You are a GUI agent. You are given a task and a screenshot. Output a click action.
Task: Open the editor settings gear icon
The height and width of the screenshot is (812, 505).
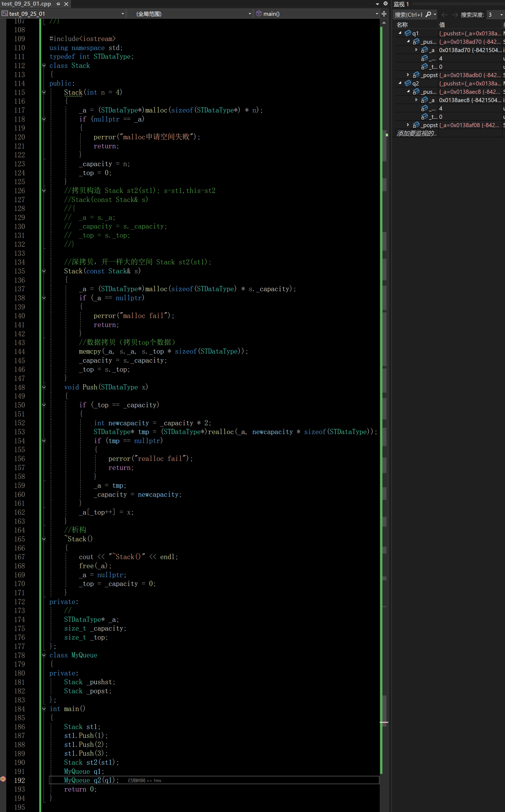[385, 4]
